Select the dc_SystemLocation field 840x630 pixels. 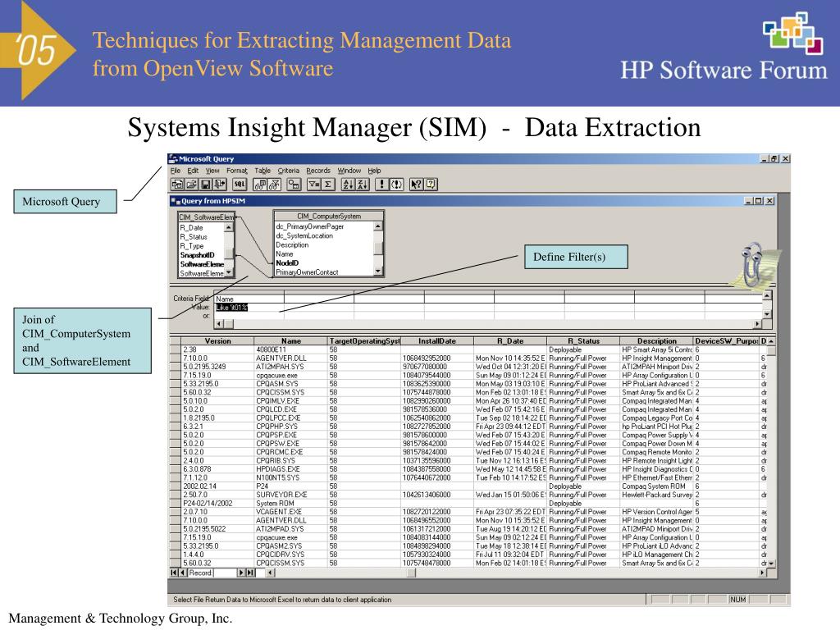click(x=304, y=235)
